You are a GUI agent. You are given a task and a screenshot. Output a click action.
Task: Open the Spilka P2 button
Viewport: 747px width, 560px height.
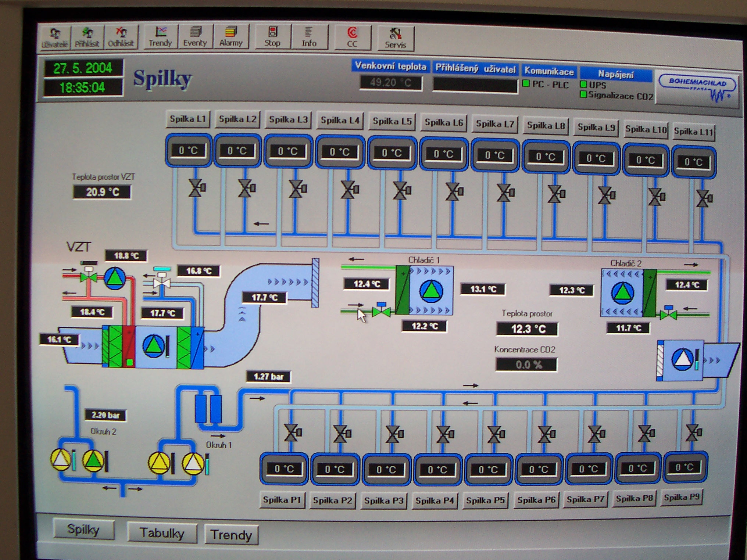(333, 500)
